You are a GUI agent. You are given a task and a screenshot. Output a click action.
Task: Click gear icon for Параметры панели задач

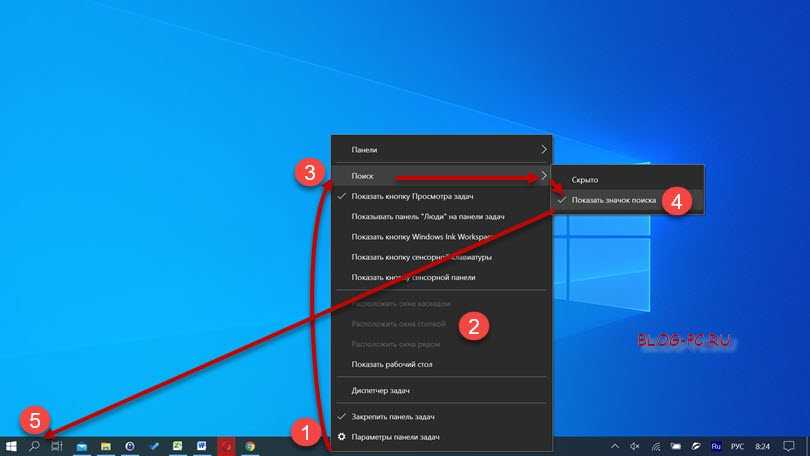[342, 437]
